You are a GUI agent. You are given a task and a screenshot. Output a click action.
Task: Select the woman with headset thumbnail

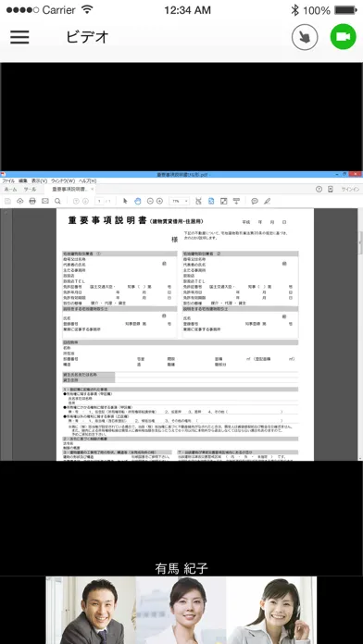(271, 611)
